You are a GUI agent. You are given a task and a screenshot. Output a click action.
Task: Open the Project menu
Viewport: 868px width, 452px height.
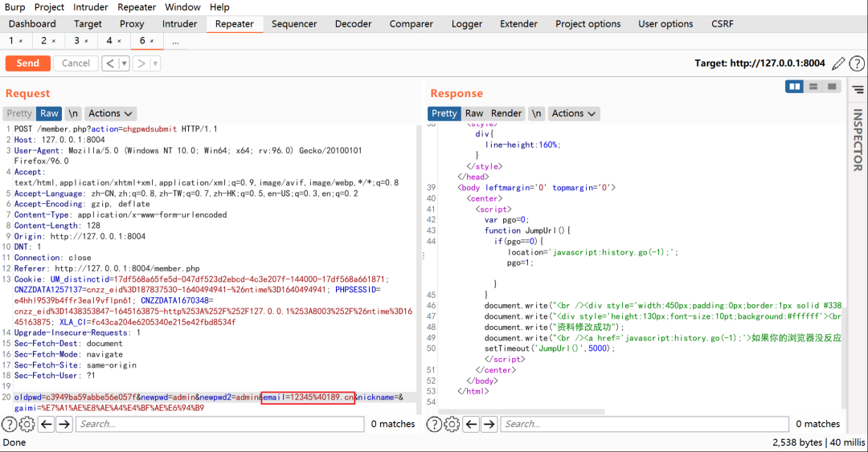pyautogui.click(x=49, y=7)
